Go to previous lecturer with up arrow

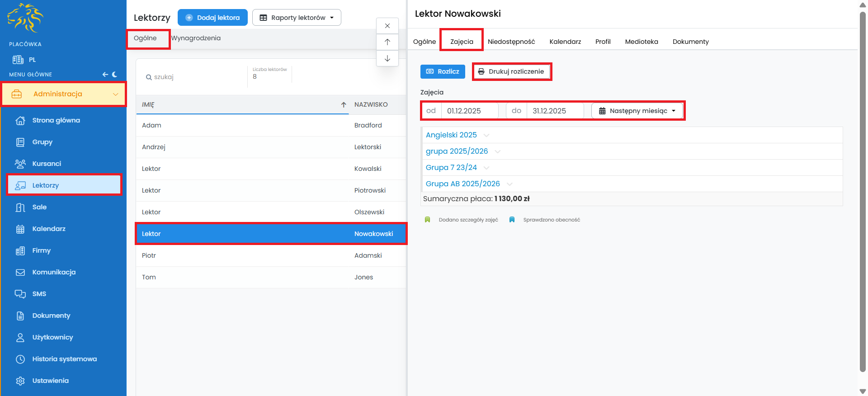coord(387,42)
